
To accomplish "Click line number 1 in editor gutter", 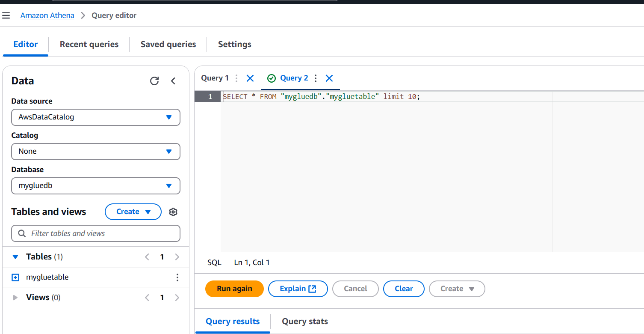I will (210, 97).
